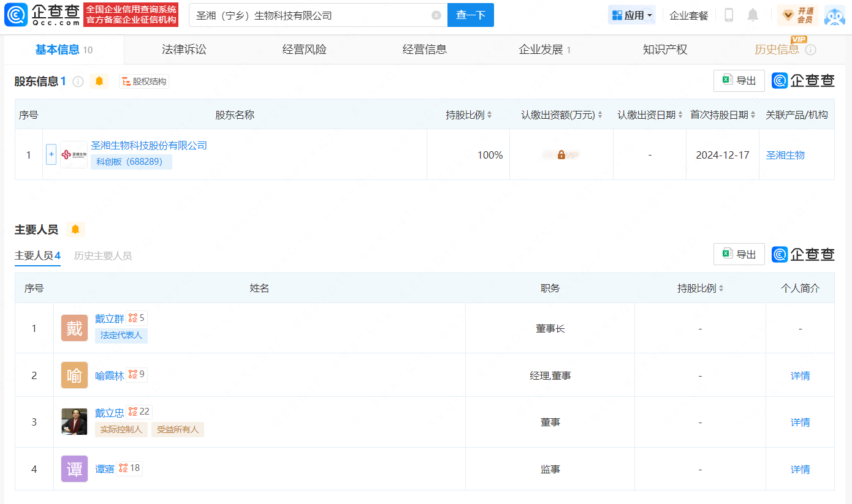Switch to 经营信息 tab
This screenshot has width=852, height=504.
(424, 50)
